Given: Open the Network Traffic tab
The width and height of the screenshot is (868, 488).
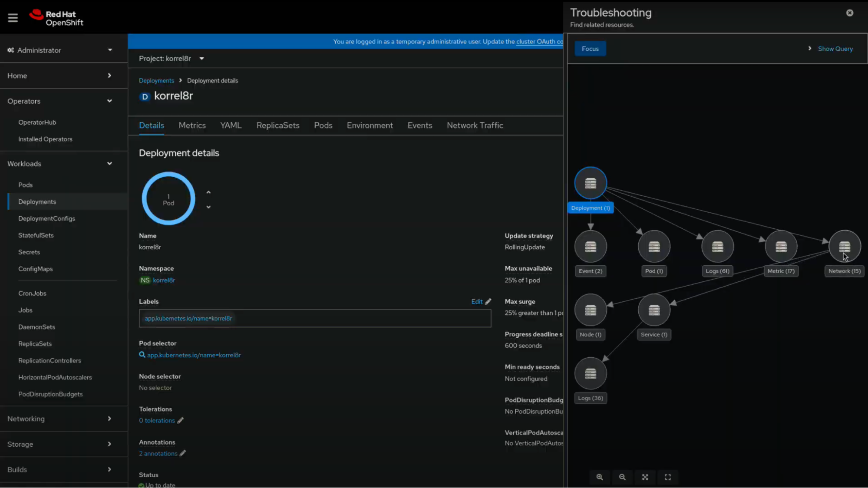Looking at the screenshot, I should coord(475,125).
